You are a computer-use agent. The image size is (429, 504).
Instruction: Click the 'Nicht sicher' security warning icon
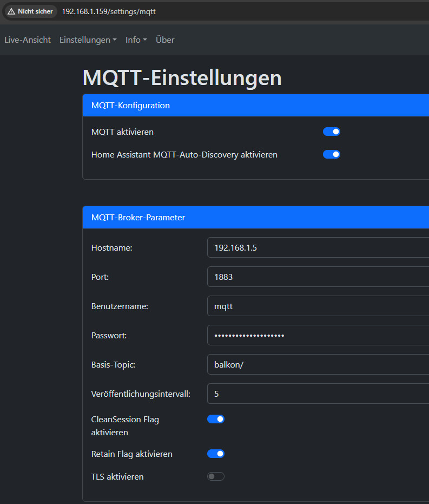tap(30, 11)
